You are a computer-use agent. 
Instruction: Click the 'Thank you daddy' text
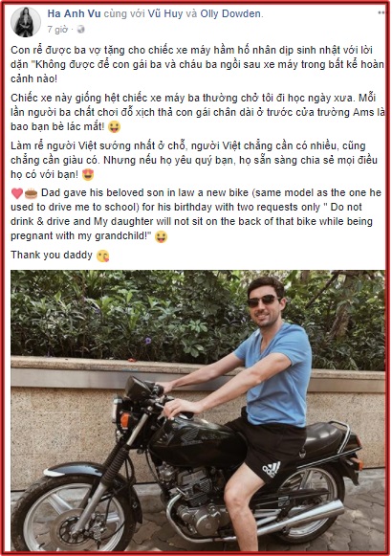coord(52,255)
